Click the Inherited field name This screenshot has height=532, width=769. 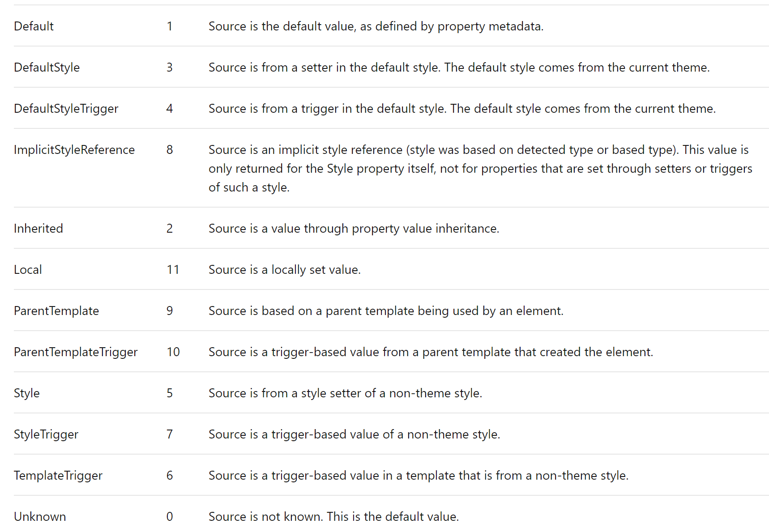tap(38, 229)
